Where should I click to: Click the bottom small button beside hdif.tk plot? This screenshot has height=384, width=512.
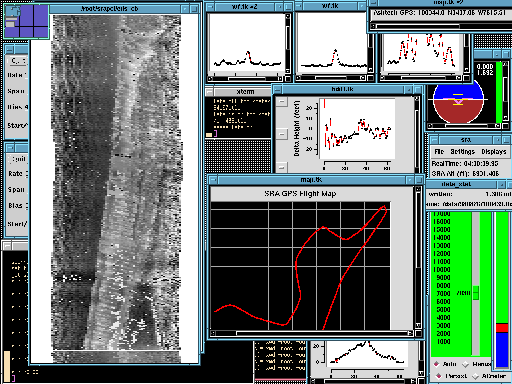[x=282, y=167]
